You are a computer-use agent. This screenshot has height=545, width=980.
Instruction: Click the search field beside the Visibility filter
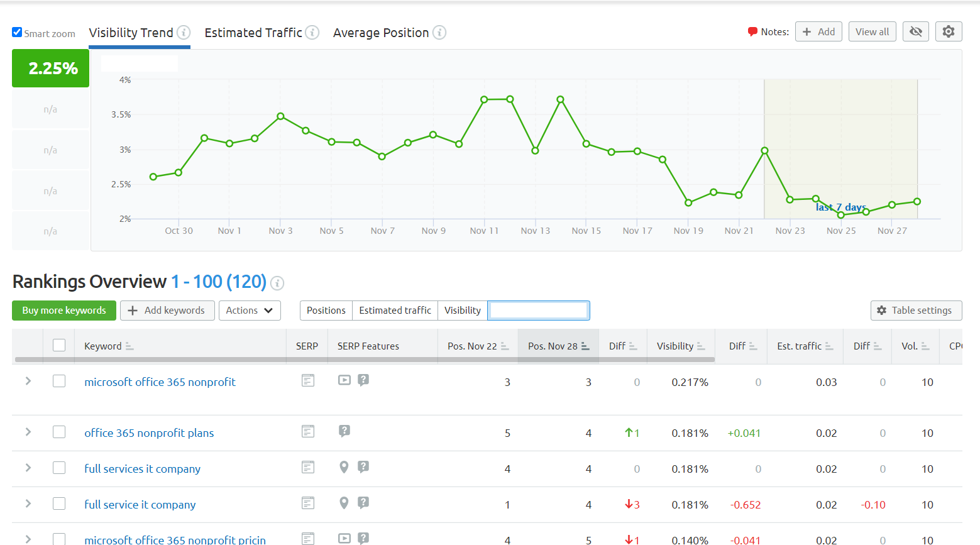(x=539, y=310)
